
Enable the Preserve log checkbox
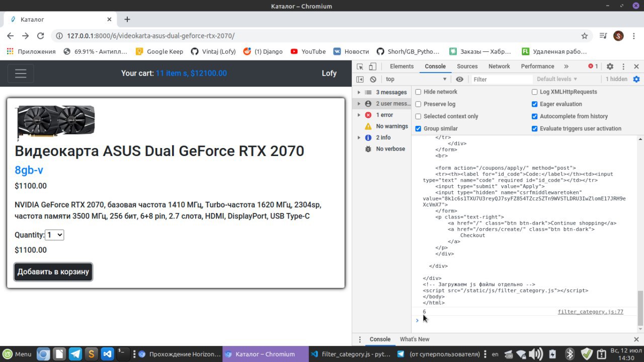pyautogui.click(x=418, y=104)
